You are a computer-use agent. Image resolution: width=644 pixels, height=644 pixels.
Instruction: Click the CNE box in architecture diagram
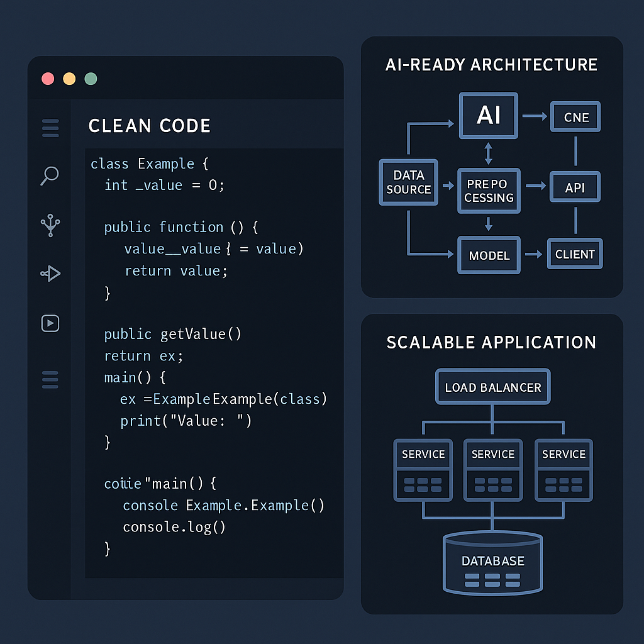tap(575, 117)
